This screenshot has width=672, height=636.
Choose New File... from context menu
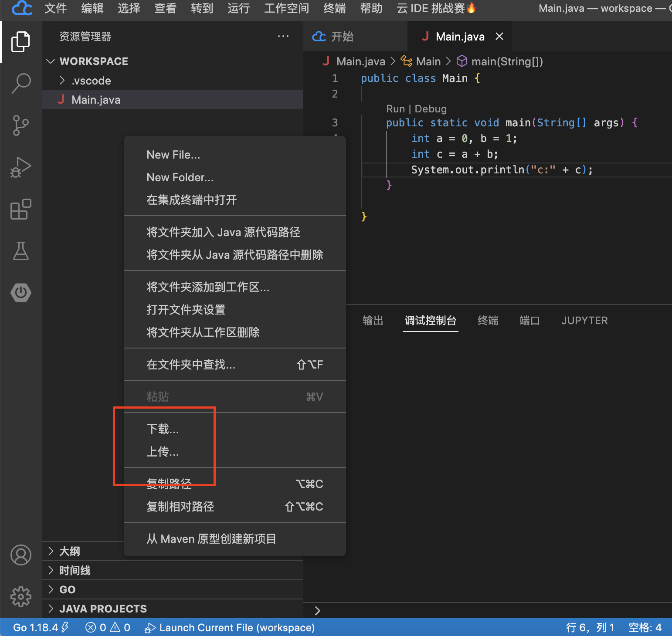[235, 155]
